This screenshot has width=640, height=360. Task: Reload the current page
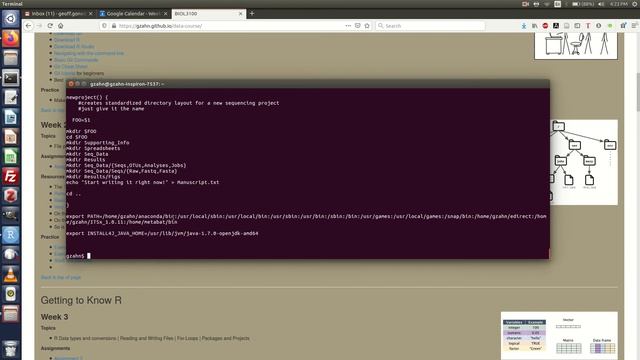[x=50, y=26]
